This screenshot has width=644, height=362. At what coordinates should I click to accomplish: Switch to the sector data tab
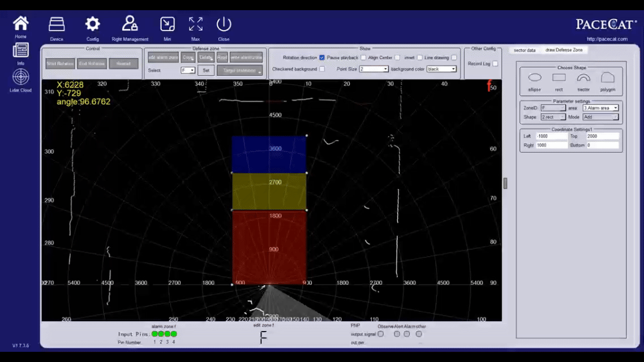pyautogui.click(x=525, y=50)
